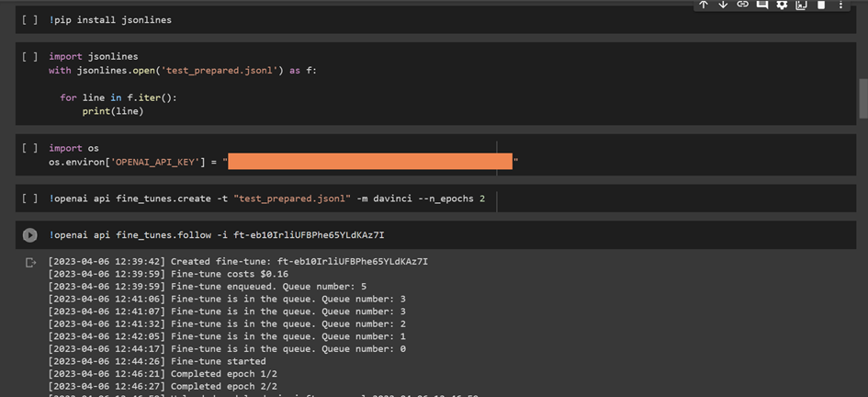Viewport: 868px width, 397px height.
Task: Move cell up with the up arrow
Action: [x=704, y=5]
